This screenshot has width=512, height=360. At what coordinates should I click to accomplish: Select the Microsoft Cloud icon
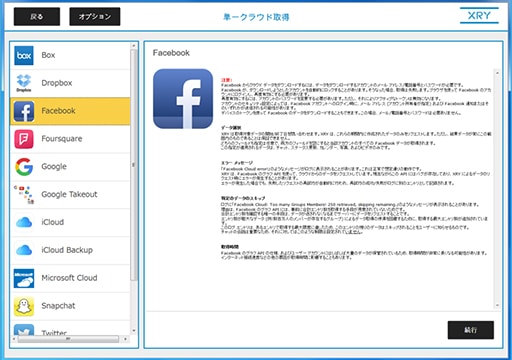(x=24, y=278)
